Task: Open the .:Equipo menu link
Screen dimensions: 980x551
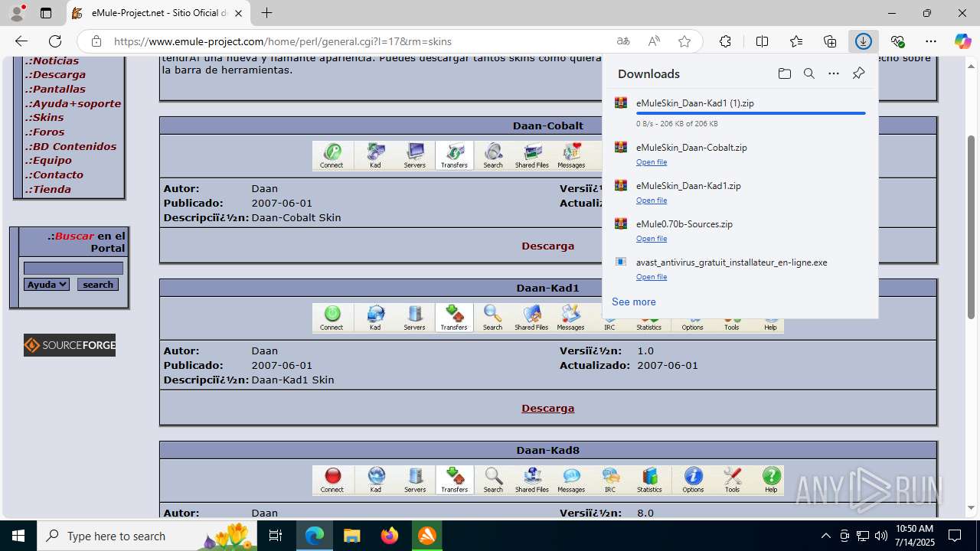Action: (x=48, y=160)
